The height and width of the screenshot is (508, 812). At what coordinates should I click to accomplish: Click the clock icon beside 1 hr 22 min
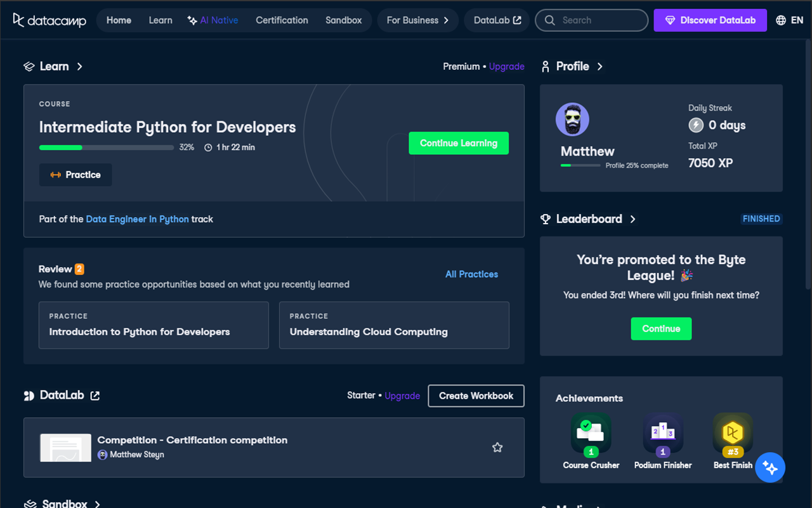[208, 147]
